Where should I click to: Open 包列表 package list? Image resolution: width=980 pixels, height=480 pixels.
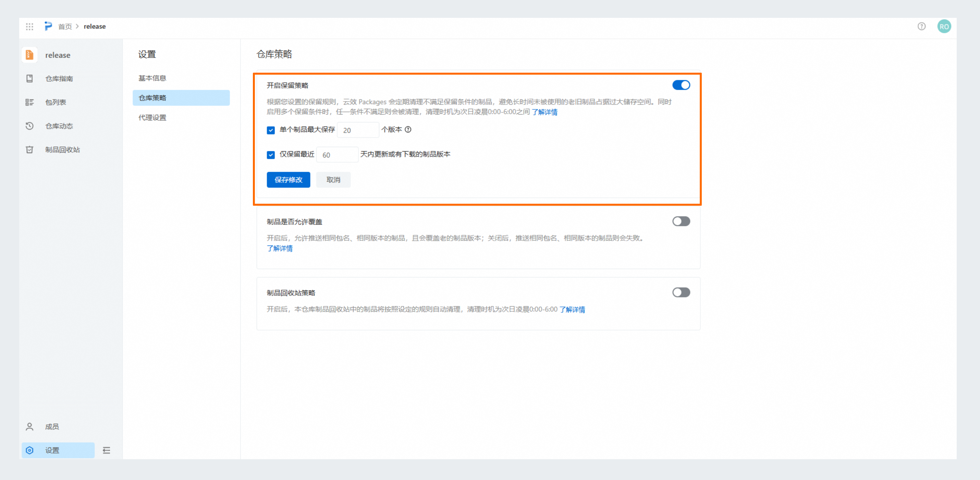56,102
